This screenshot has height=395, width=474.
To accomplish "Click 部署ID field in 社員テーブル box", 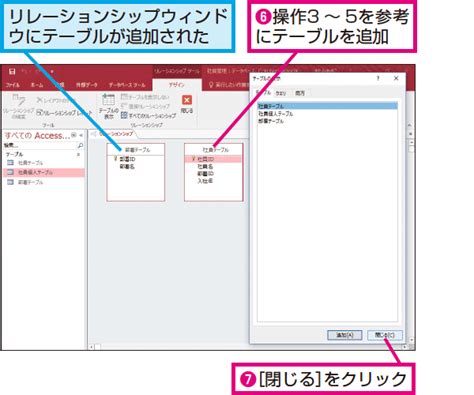I will pyautogui.click(x=205, y=174).
